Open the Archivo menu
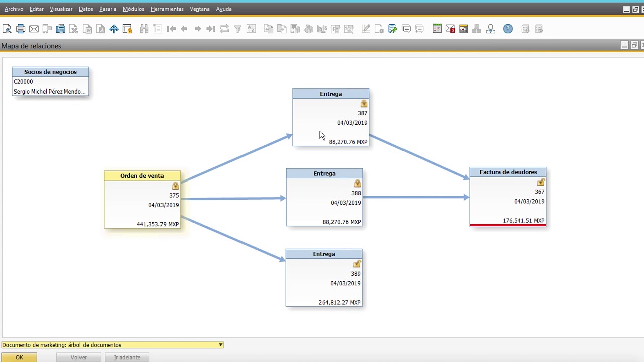 pyautogui.click(x=14, y=9)
